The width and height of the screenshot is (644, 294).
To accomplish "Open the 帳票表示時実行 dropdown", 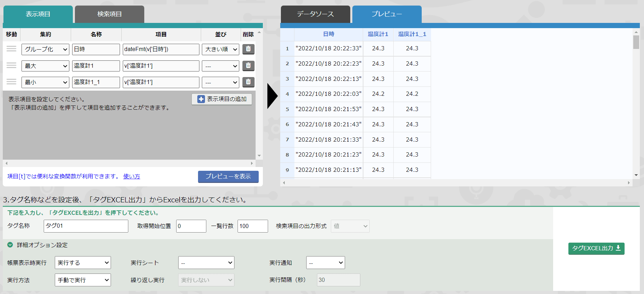I will pos(83,263).
